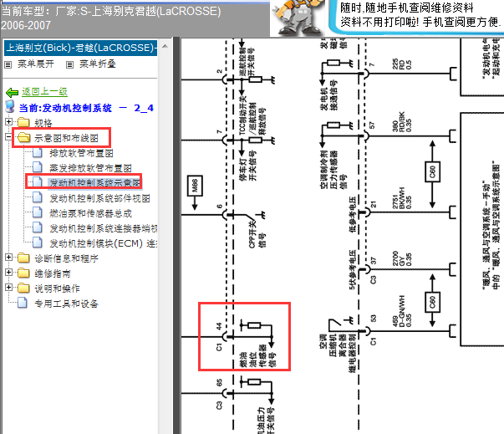Click the 手机查阅维修资料 banner text
The image size is (504, 434).
click(x=420, y=15)
